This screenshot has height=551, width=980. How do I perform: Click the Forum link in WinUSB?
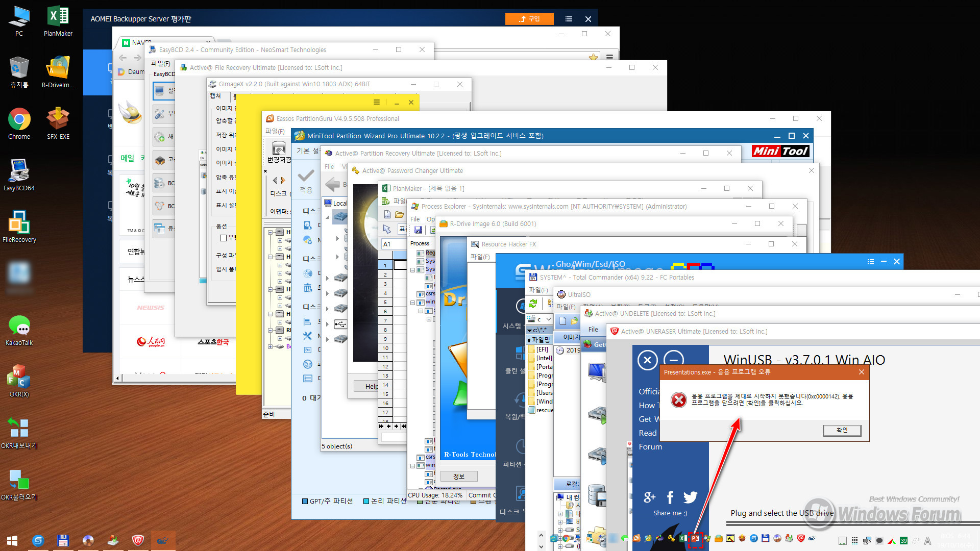click(650, 446)
